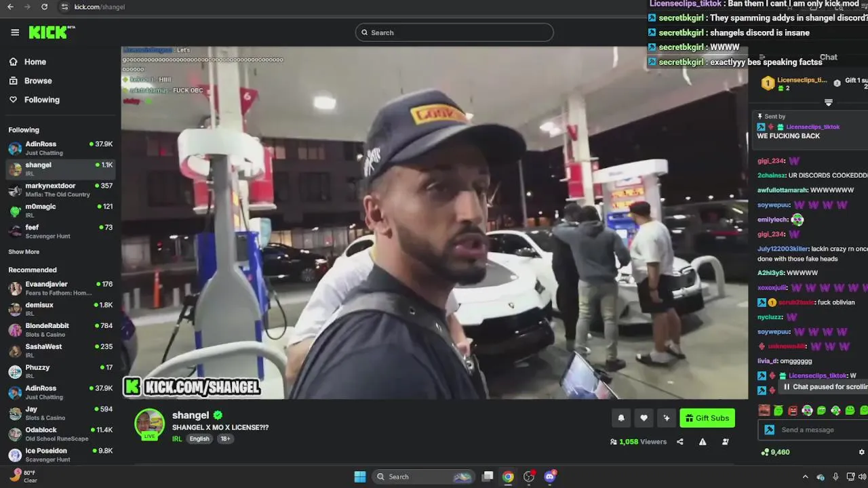Open SashaWest recommended channel

tap(60, 350)
